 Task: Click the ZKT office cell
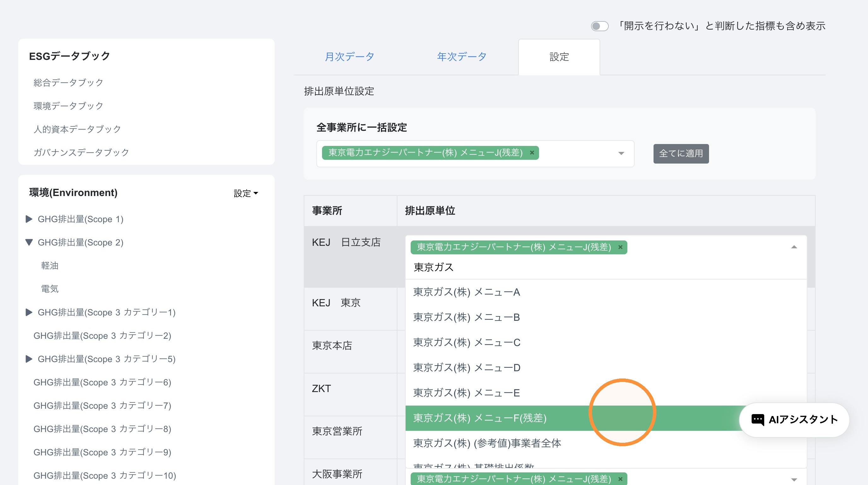pyautogui.click(x=350, y=395)
